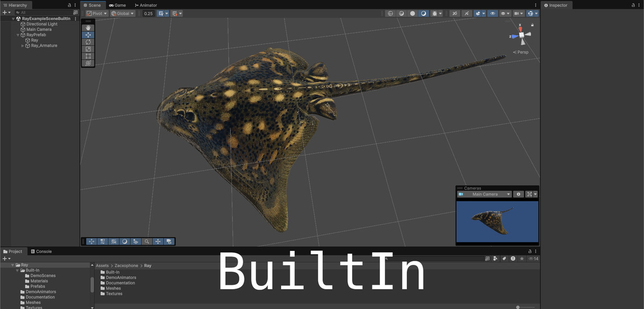Screen dimensions: 644x309
Task: Click the camera info button in Cameras overlay
Action: pos(518,194)
